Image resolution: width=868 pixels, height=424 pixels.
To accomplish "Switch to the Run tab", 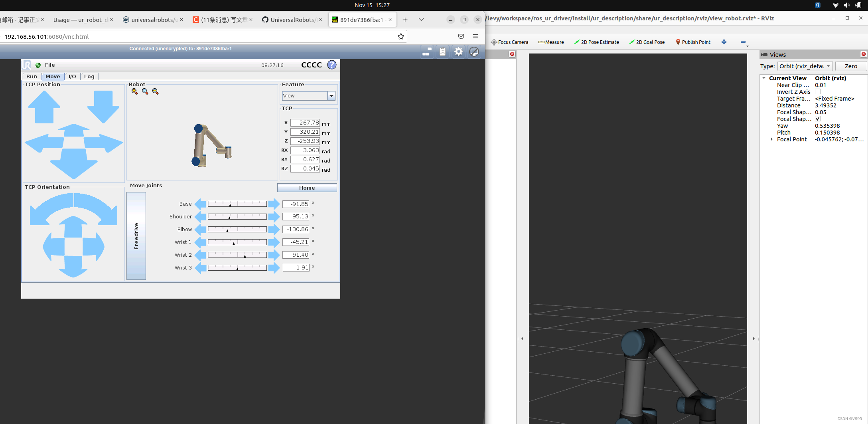I will pos(32,76).
